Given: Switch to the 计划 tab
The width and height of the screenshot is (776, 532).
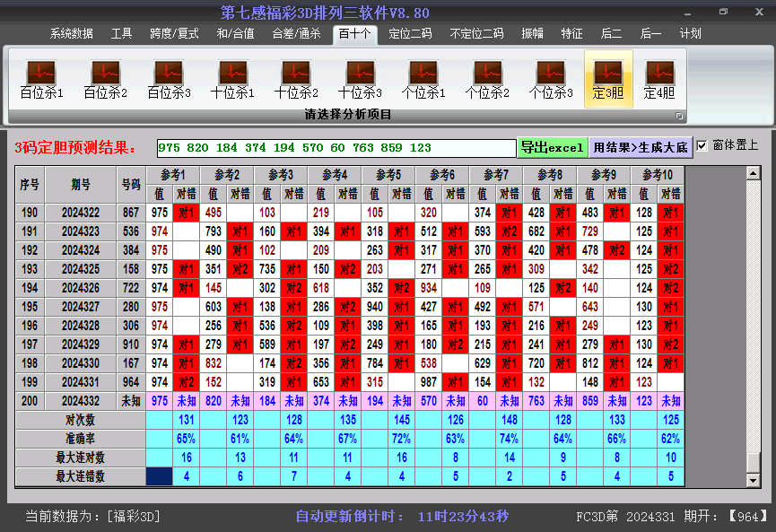Looking at the screenshot, I should [x=691, y=34].
